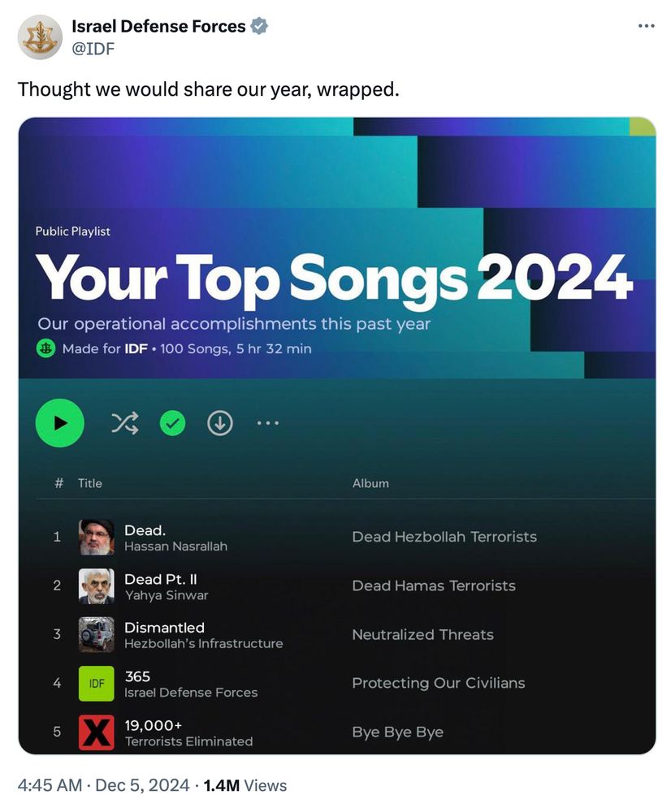Click the Dec 5, 2024 timestamp
Screen dimensions: 671x812
coord(142,785)
